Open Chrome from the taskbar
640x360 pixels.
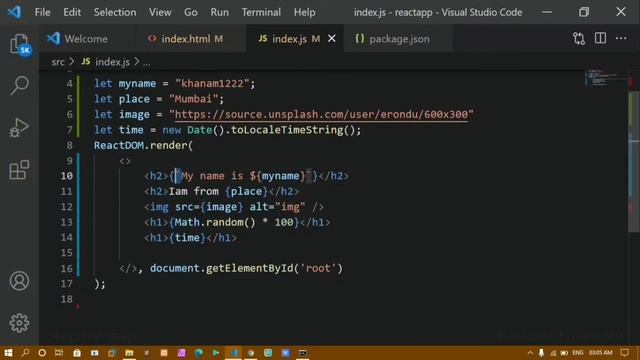pyautogui.click(x=251, y=353)
